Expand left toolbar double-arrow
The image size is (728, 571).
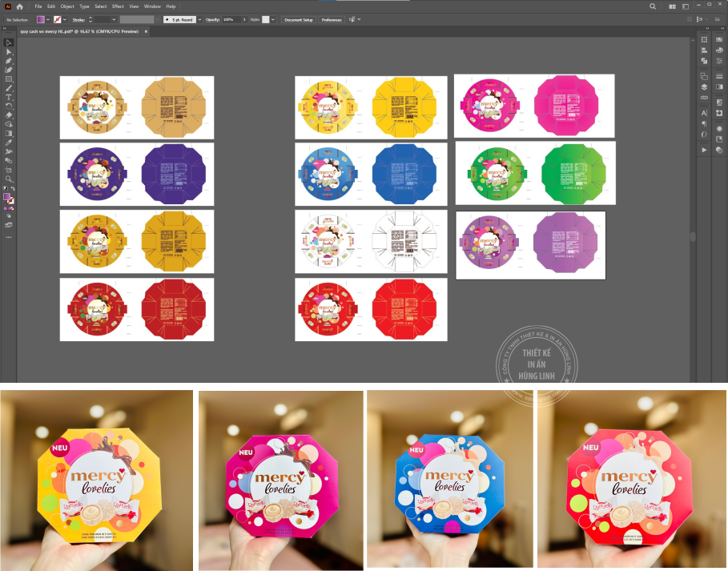pyautogui.click(x=5, y=29)
